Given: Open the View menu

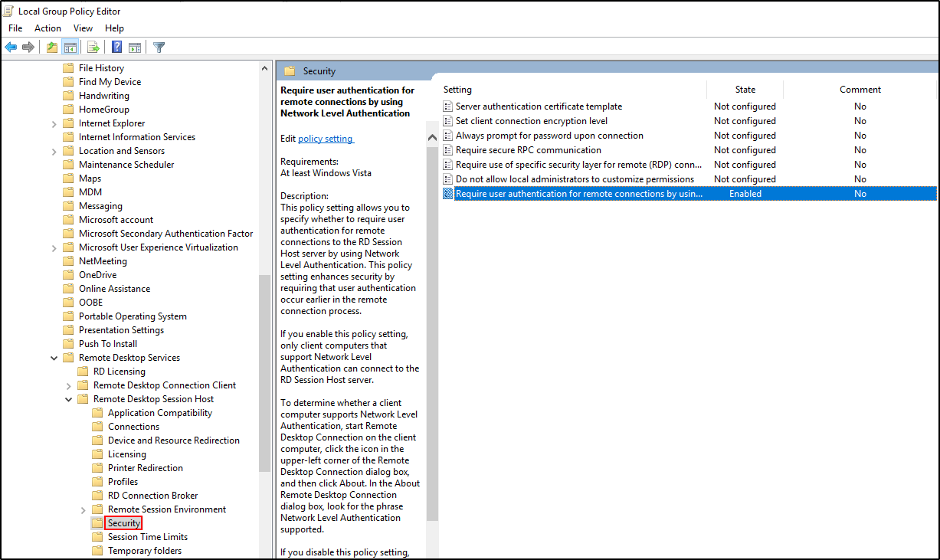Looking at the screenshot, I should point(83,28).
